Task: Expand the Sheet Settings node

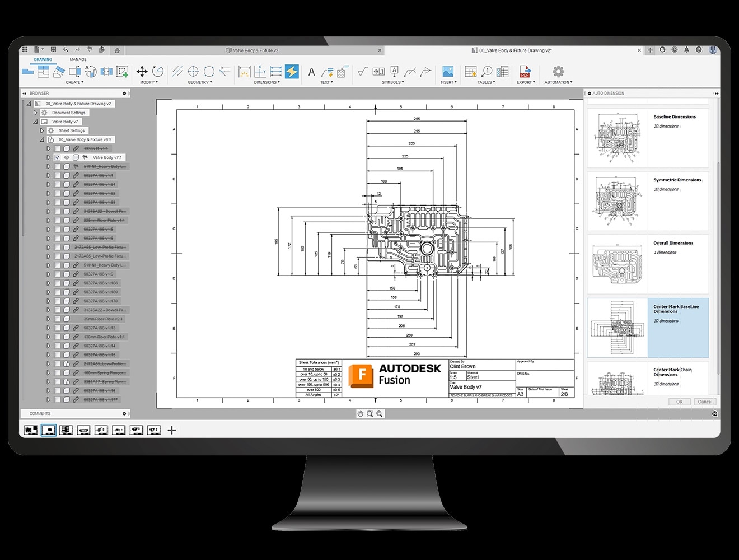Action: click(x=42, y=130)
